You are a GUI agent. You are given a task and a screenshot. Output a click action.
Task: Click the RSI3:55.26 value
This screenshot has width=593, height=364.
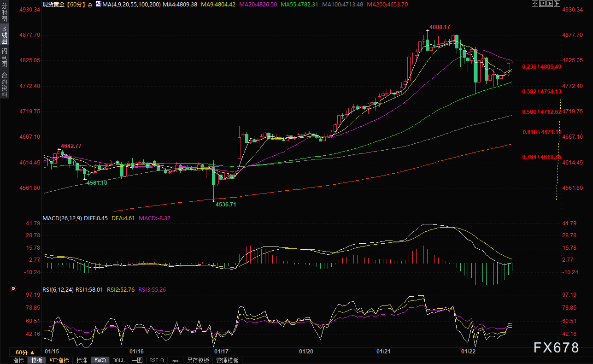click(x=152, y=289)
